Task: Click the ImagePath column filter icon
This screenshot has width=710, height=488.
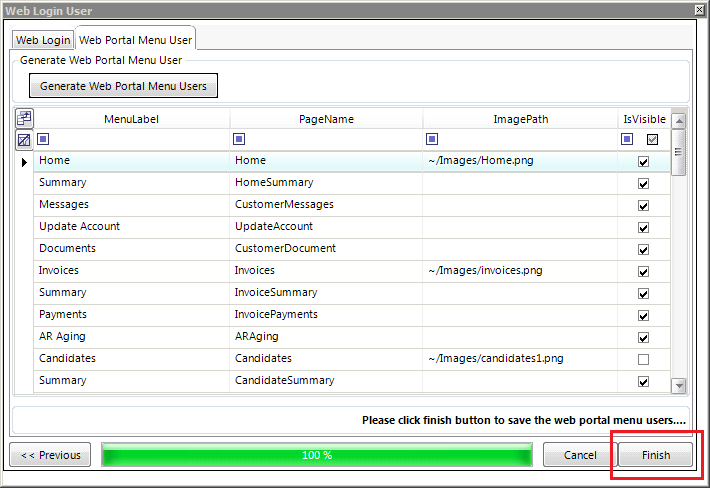Action: click(x=432, y=139)
